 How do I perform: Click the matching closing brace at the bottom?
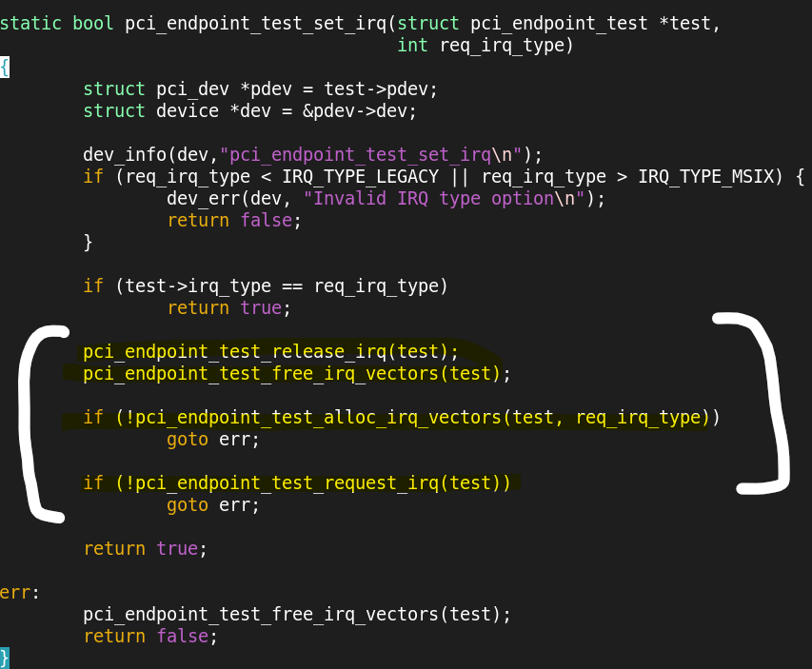[5, 658]
